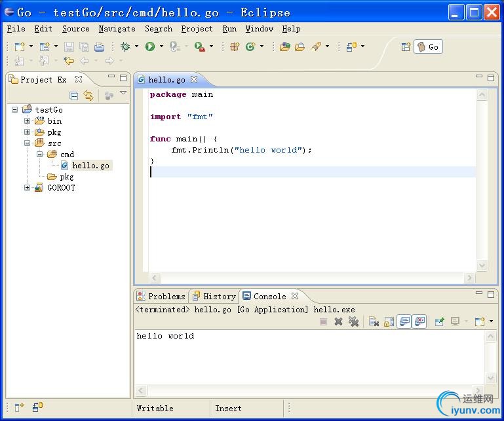Click the Last Edit Location arrow icon

[69, 60]
